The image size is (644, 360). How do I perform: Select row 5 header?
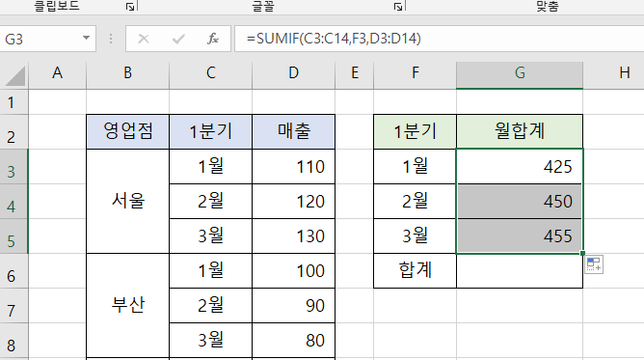click(13, 235)
